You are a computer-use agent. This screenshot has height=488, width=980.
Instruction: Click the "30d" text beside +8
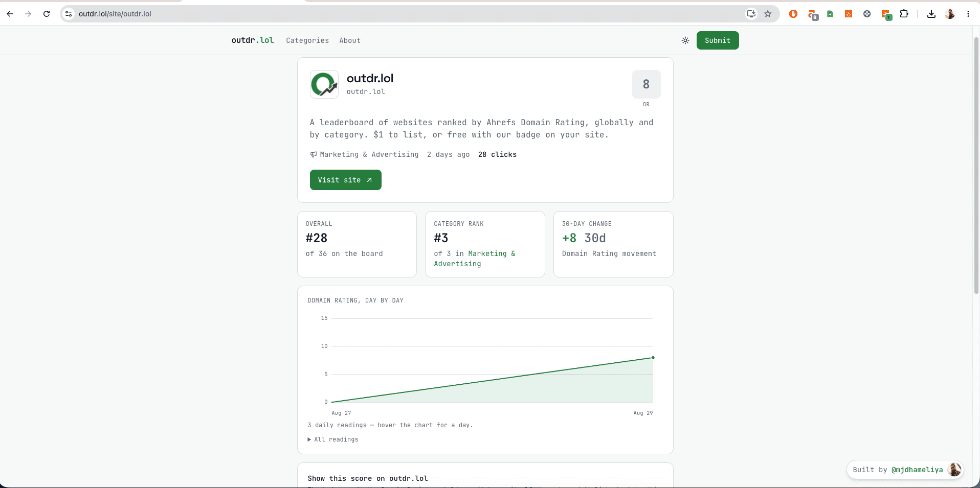pos(595,238)
